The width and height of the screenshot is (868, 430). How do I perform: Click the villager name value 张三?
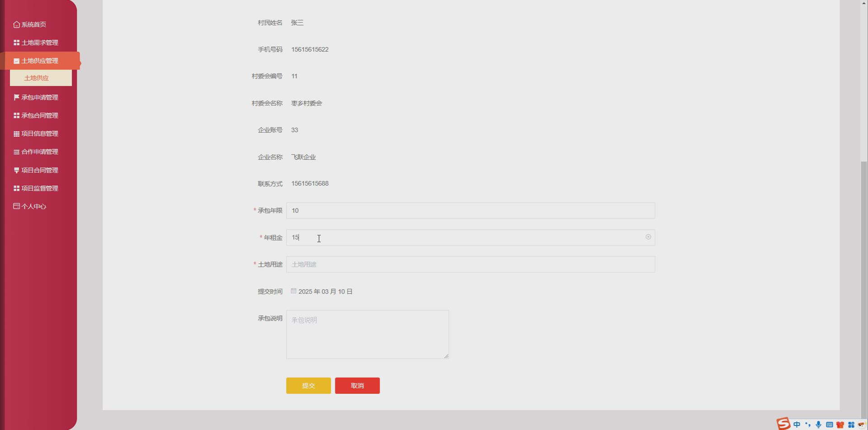297,23
